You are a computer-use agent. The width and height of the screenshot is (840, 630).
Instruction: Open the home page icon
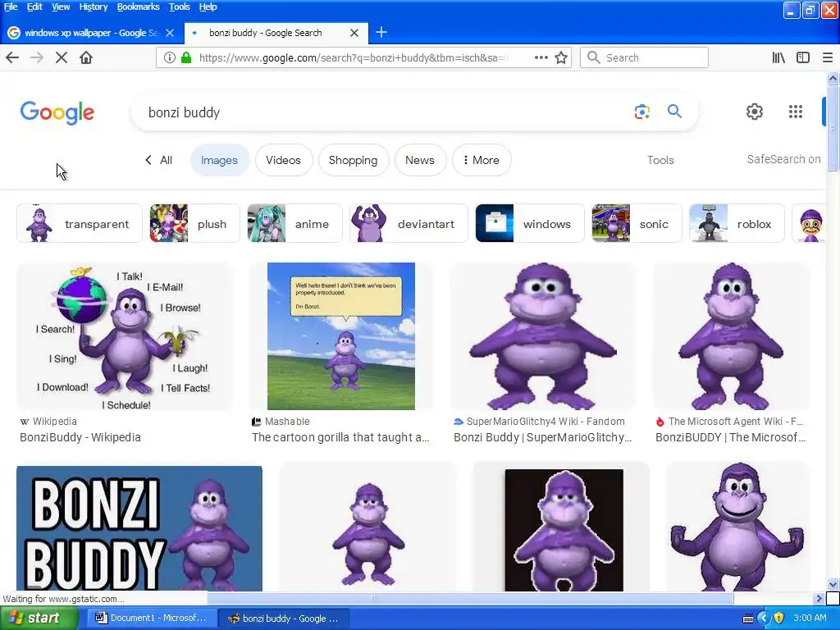point(85,57)
